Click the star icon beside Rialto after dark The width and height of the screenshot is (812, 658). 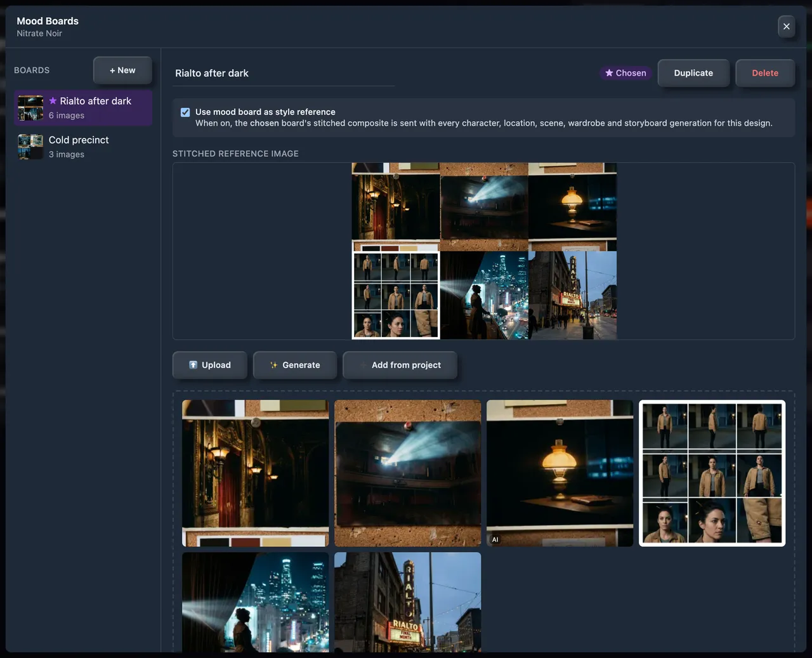point(53,101)
